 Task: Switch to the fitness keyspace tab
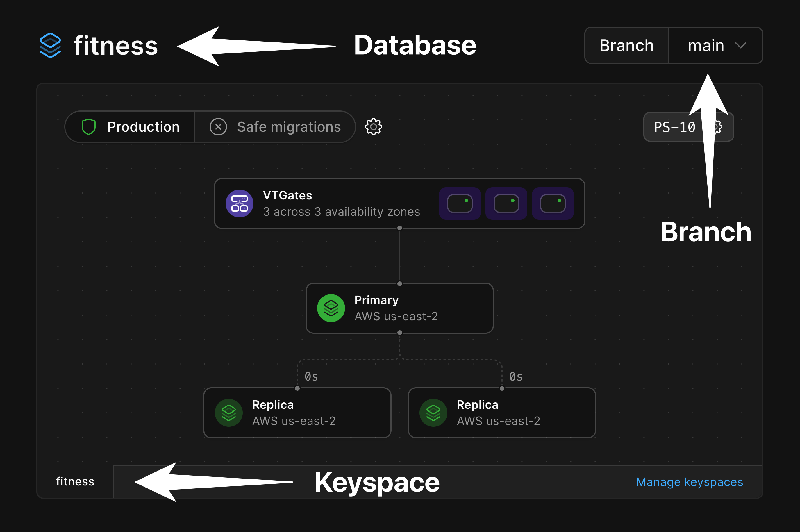coord(75,481)
